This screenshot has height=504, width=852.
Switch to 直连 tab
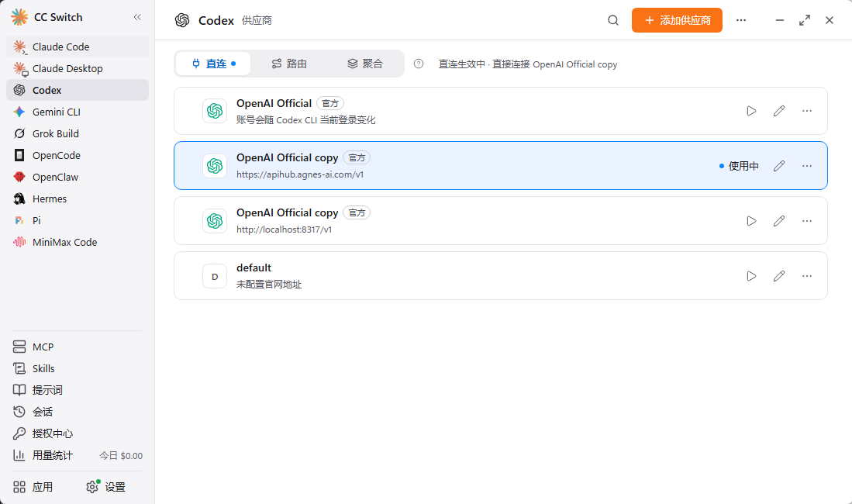(x=213, y=64)
